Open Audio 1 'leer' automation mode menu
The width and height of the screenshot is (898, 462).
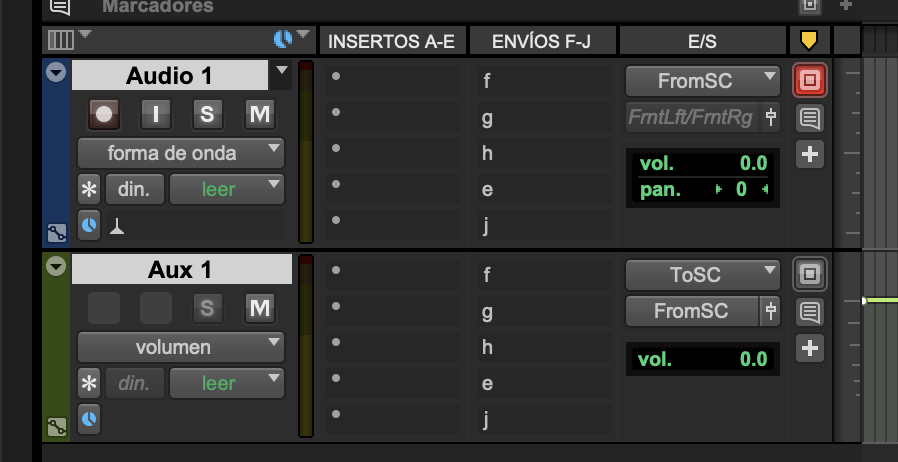227,188
